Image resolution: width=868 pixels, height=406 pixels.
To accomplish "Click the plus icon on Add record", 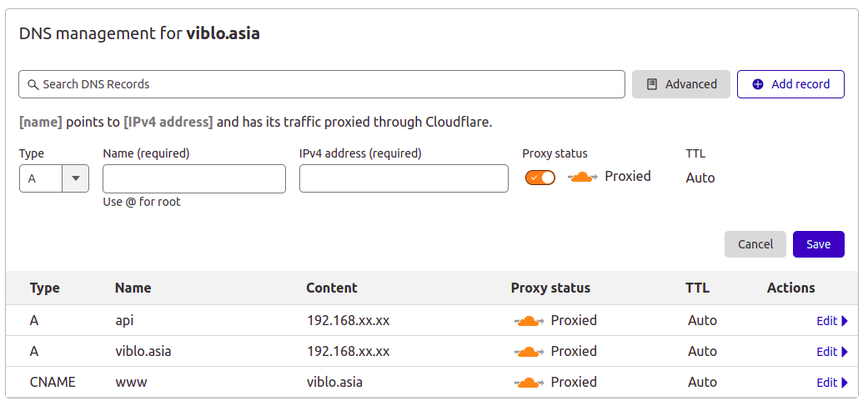I will click(758, 84).
